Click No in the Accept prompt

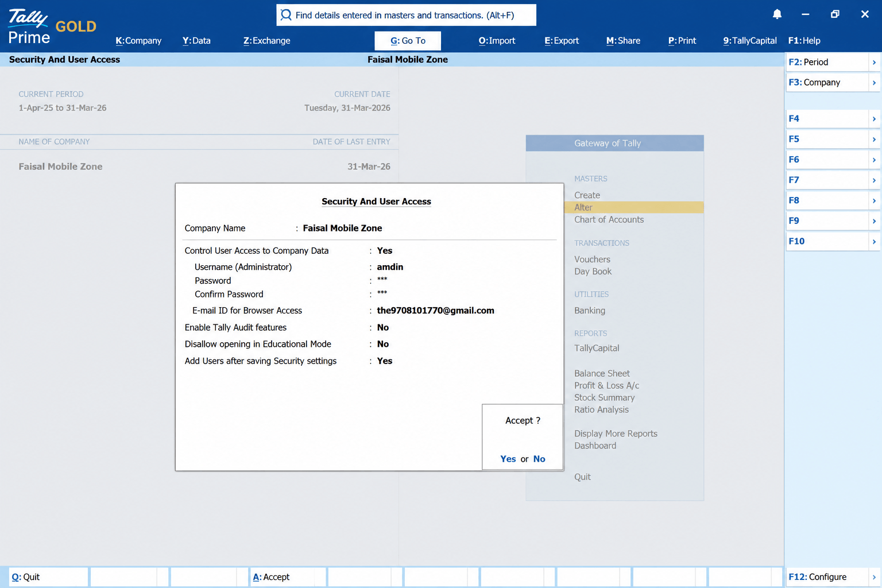tap(539, 459)
